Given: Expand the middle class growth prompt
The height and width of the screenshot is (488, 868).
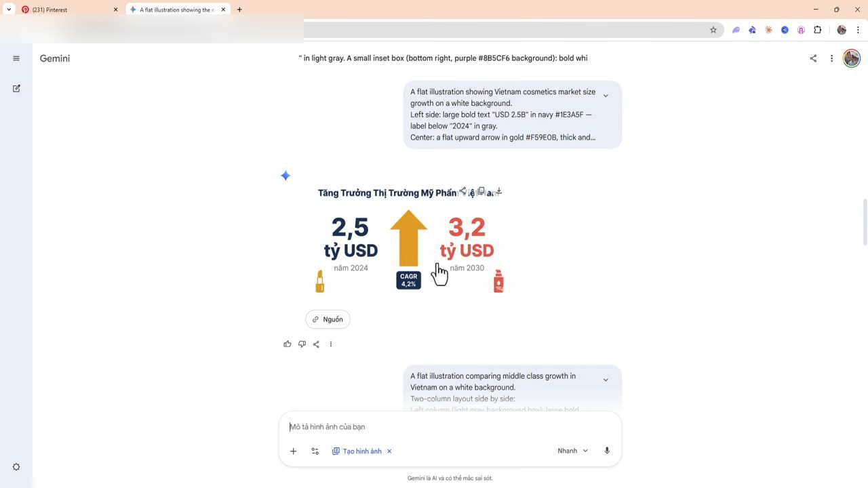Looking at the screenshot, I should [606, 380].
